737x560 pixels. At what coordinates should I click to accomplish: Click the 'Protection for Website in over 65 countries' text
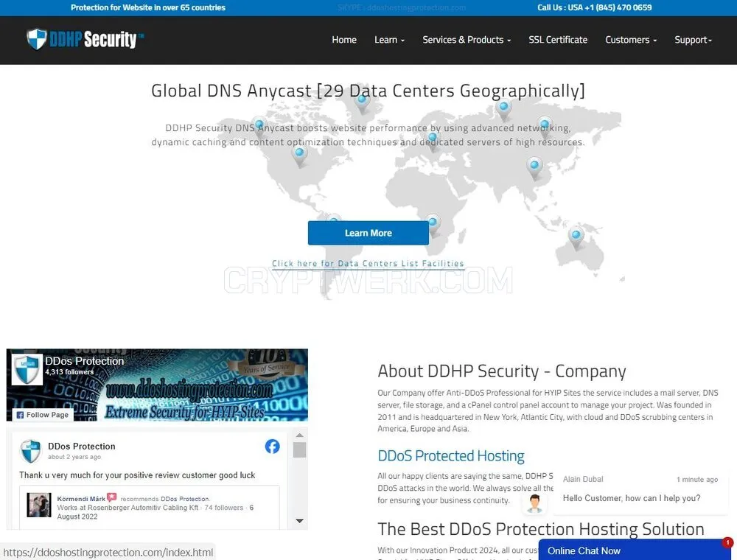point(148,7)
